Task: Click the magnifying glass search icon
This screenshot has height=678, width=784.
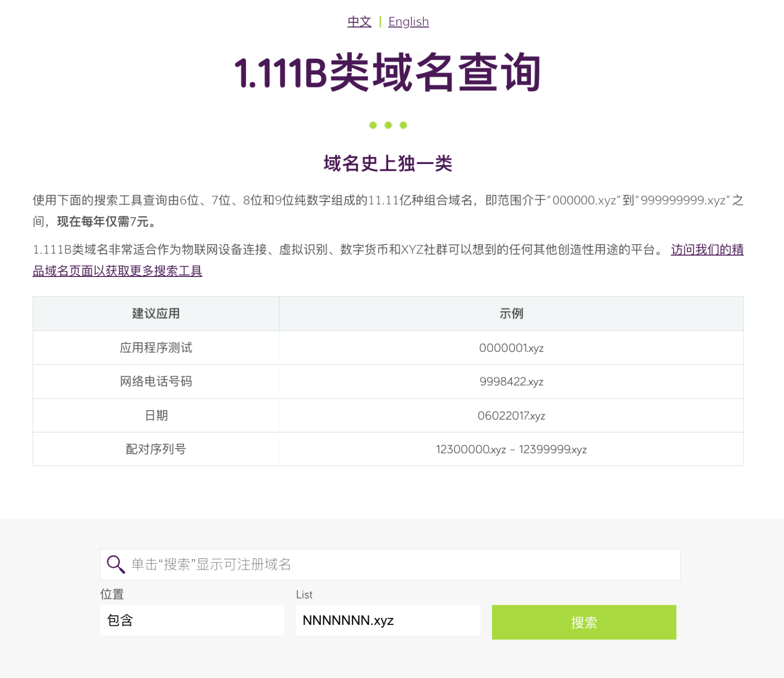Action: click(116, 564)
